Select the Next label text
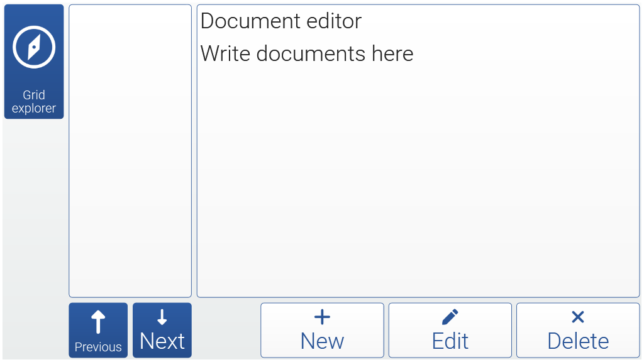 pyautogui.click(x=162, y=341)
